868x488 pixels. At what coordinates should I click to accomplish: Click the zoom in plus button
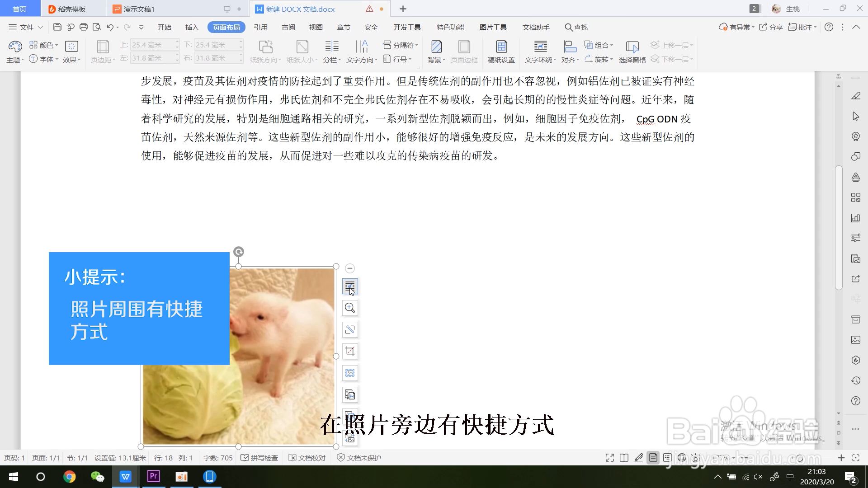tap(841, 458)
